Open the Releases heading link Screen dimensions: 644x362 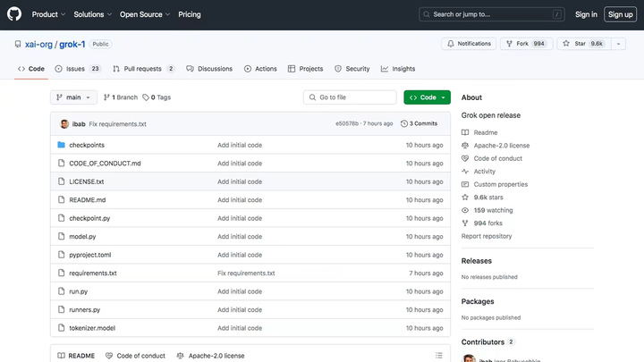(477, 261)
